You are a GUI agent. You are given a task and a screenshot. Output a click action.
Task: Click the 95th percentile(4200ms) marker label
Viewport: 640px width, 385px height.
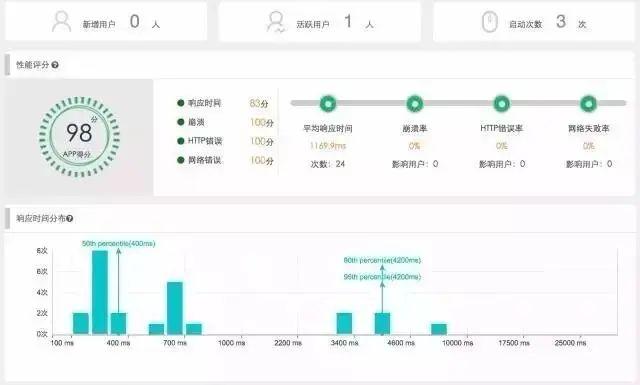tap(382, 277)
